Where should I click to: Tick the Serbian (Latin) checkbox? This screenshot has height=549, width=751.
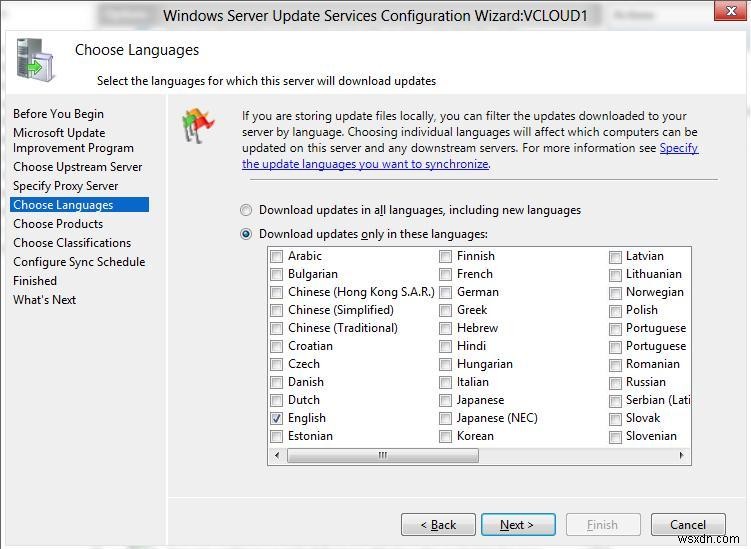point(615,401)
